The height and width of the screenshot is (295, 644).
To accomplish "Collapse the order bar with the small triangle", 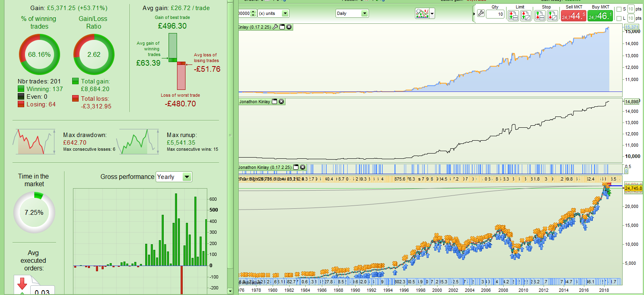I will click(474, 14).
